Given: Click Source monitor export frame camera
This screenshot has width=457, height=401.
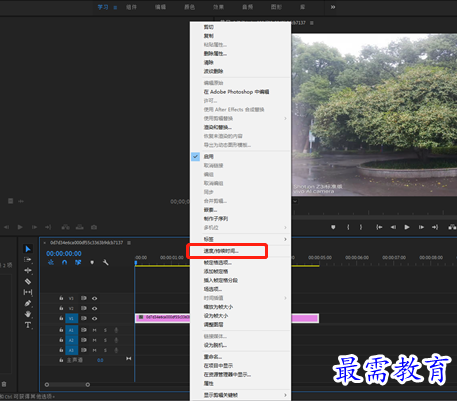Looking at the screenshot, I should (x=94, y=227).
